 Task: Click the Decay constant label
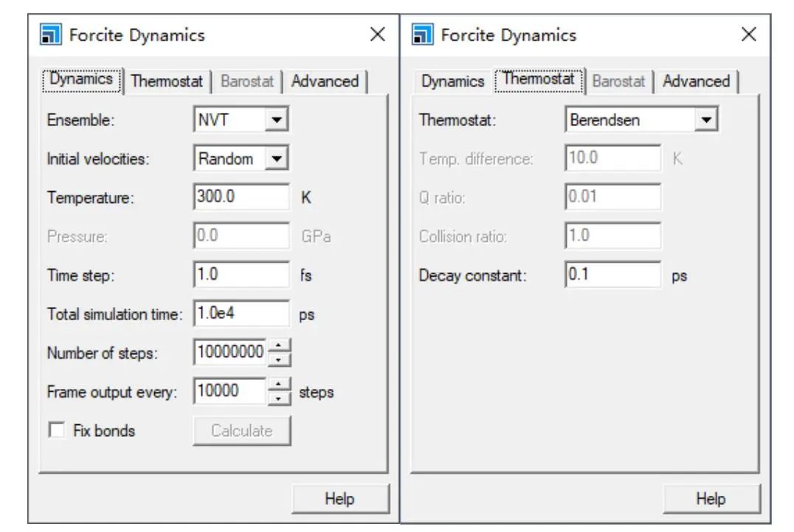[472, 276]
